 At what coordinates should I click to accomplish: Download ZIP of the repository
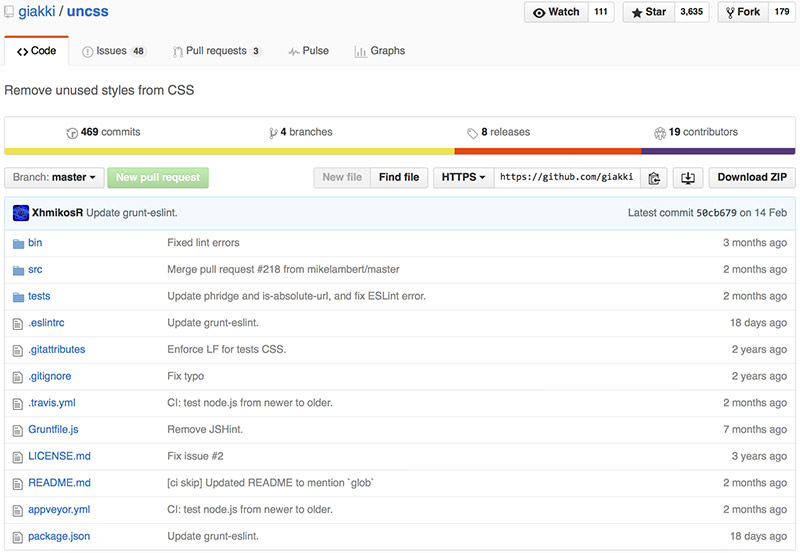click(752, 178)
